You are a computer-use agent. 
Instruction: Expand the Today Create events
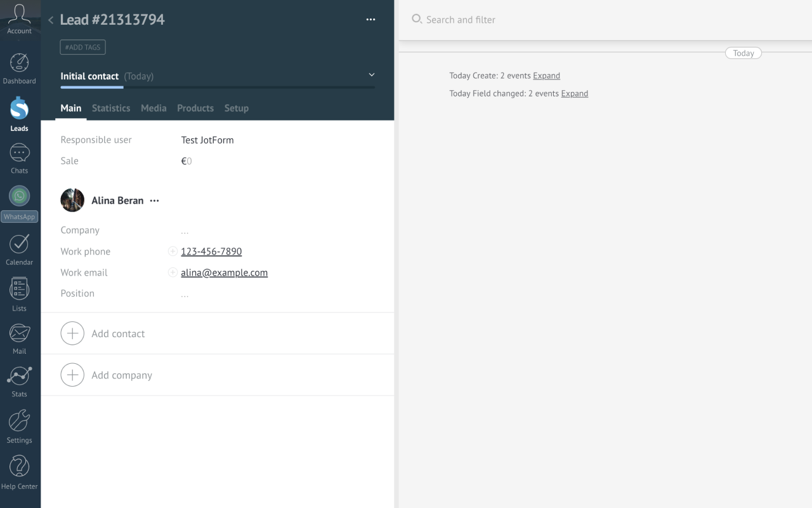[546, 75]
